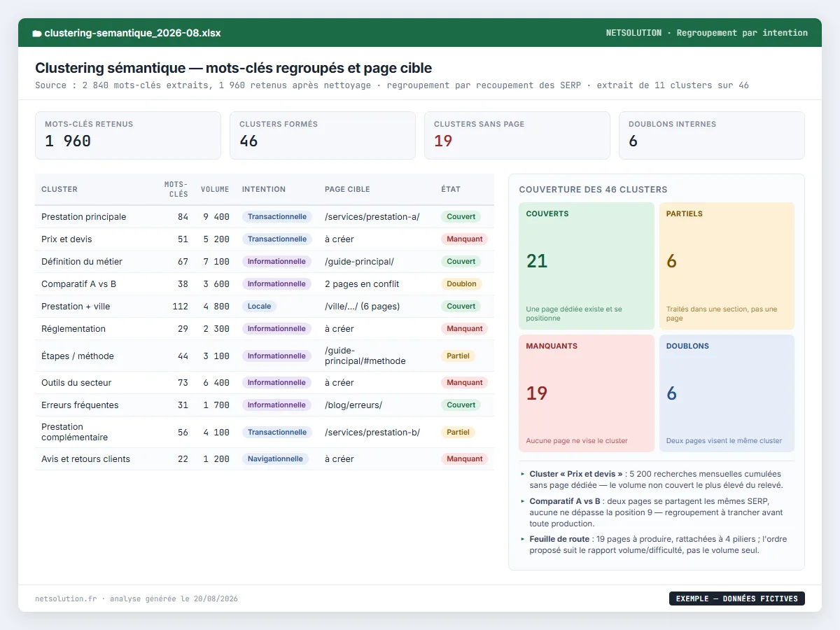Viewport: 840px width, 630px height.
Task: Select the Avis et retours clients cluster name
Action: click(x=85, y=459)
